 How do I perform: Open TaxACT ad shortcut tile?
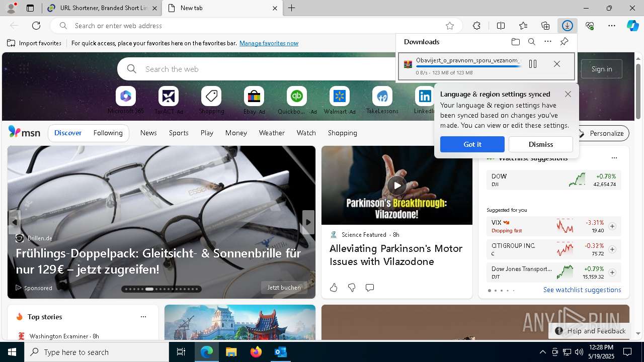pos(169,100)
